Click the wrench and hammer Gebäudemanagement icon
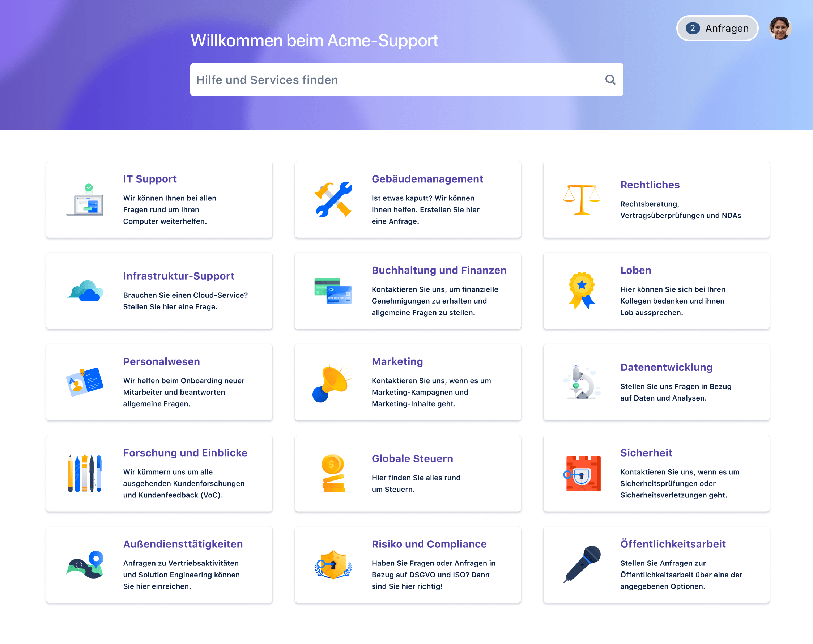 tap(333, 199)
